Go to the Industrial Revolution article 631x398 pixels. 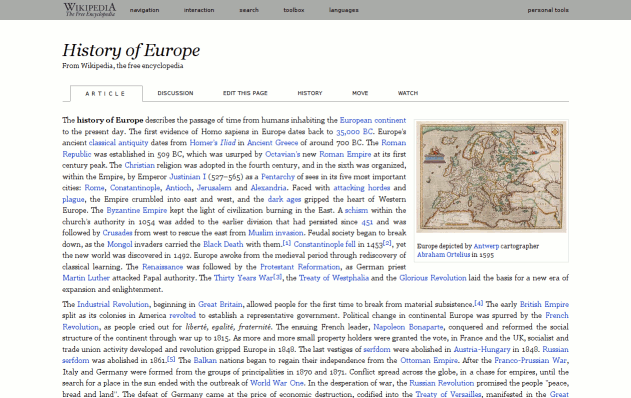tap(113, 304)
